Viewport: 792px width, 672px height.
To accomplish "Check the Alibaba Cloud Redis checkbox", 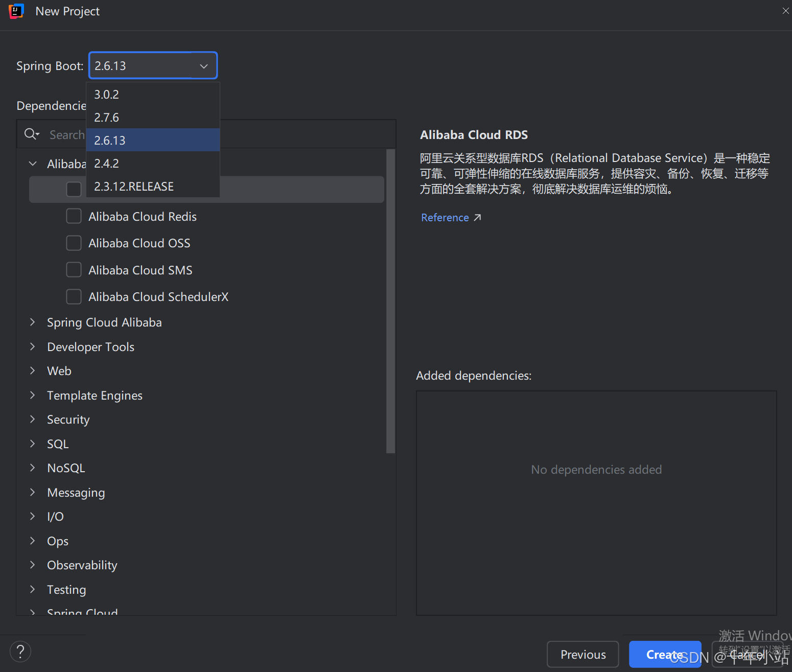I will (74, 216).
